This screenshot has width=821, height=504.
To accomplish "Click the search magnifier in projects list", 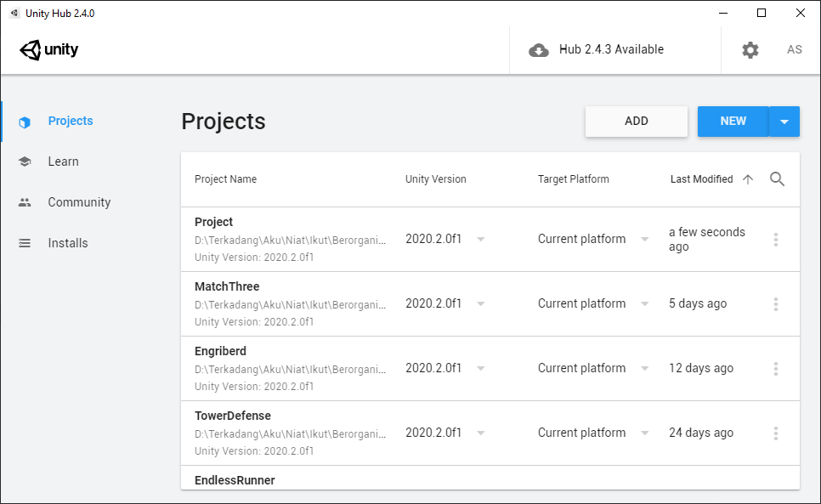I will coord(777,179).
